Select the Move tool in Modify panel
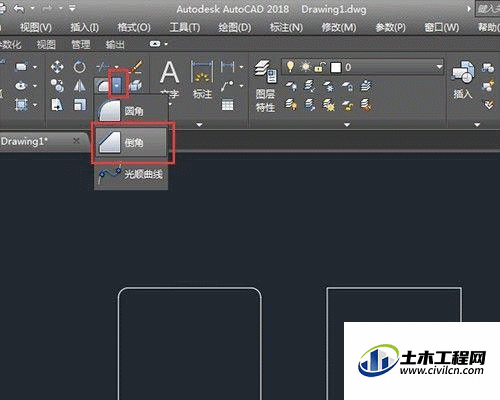The width and height of the screenshot is (500, 400). coord(57,67)
